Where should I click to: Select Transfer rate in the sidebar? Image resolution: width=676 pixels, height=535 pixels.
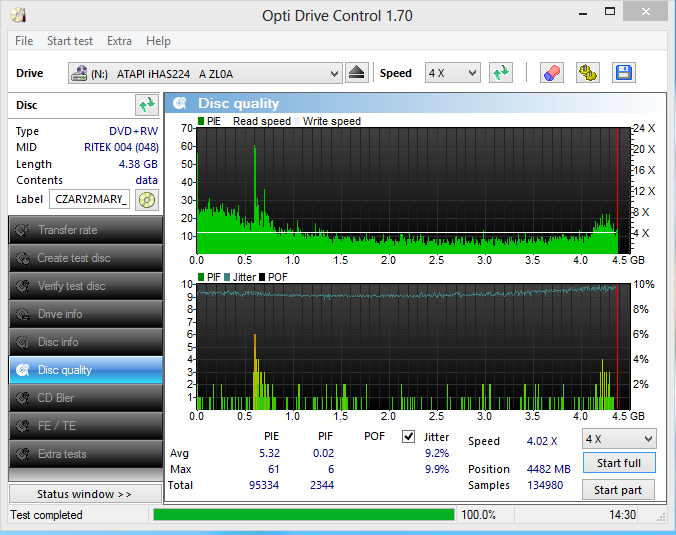(x=85, y=230)
